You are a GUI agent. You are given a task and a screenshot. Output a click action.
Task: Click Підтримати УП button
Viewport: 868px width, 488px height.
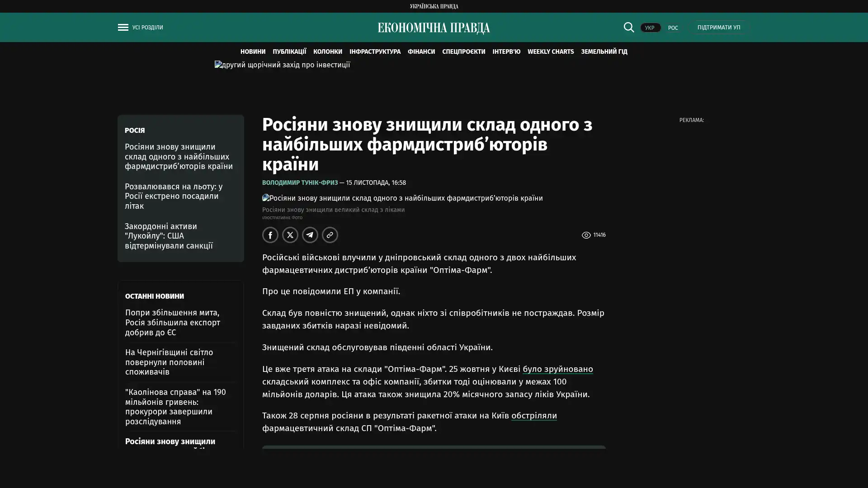[x=718, y=27]
